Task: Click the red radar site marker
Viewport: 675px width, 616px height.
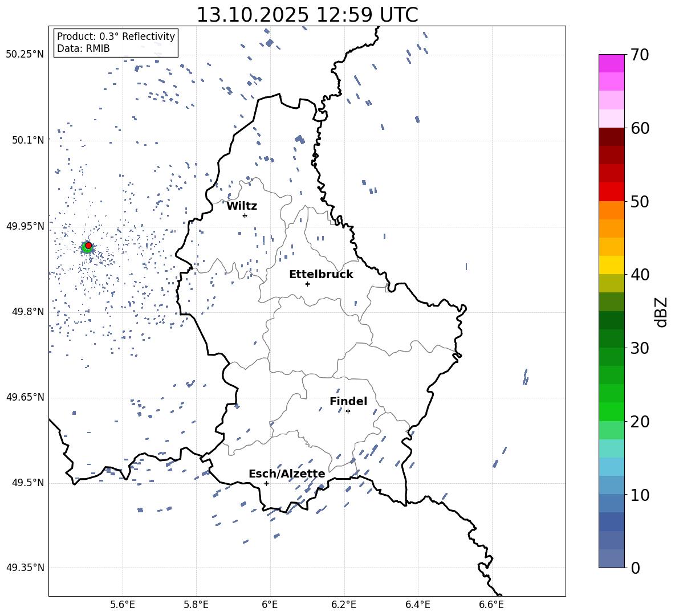Action: pyautogui.click(x=88, y=245)
